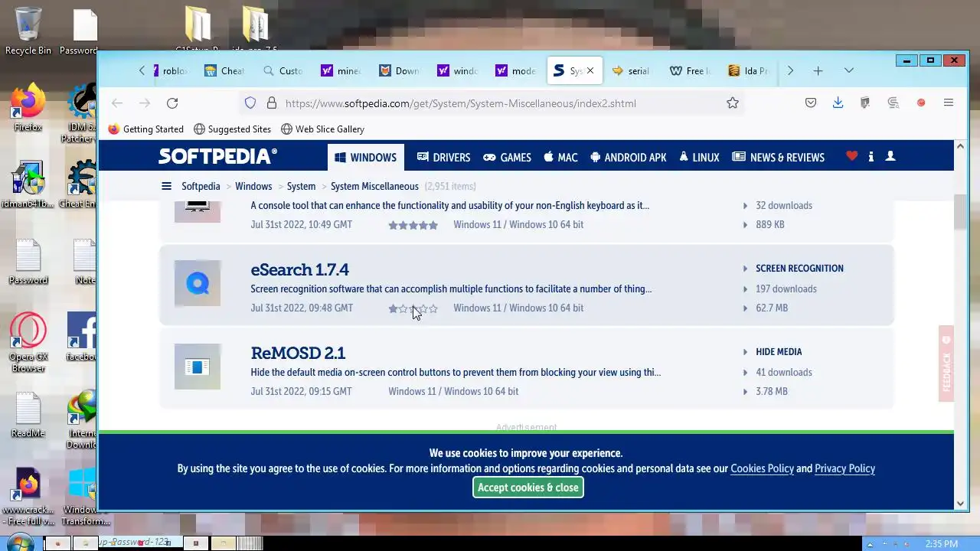Save to Pocket icon in toolbar
The width and height of the screenshot is (980, 551).
click(x=811, y=103)
